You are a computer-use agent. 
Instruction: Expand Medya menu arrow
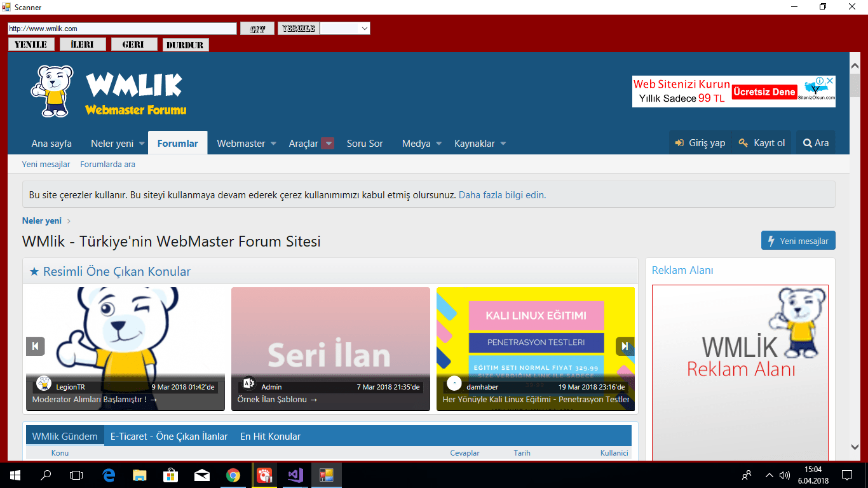438,144
